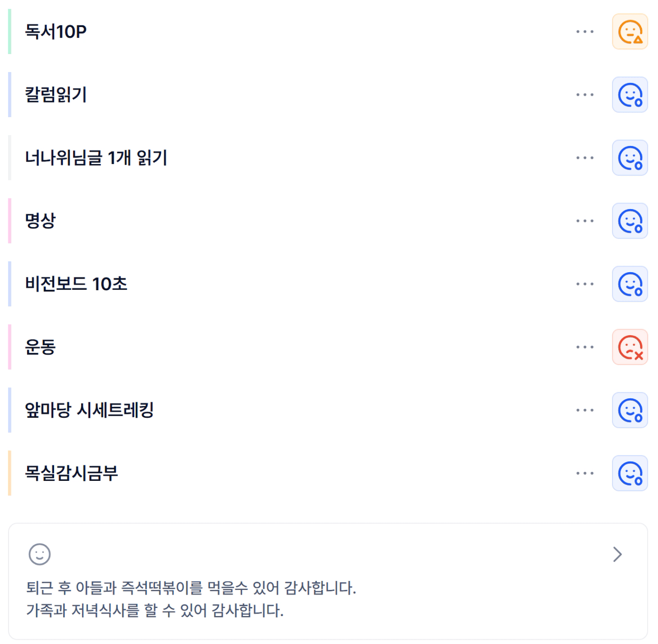Click the green color bar beside 독서10P
658x644 pixels.
9,32
